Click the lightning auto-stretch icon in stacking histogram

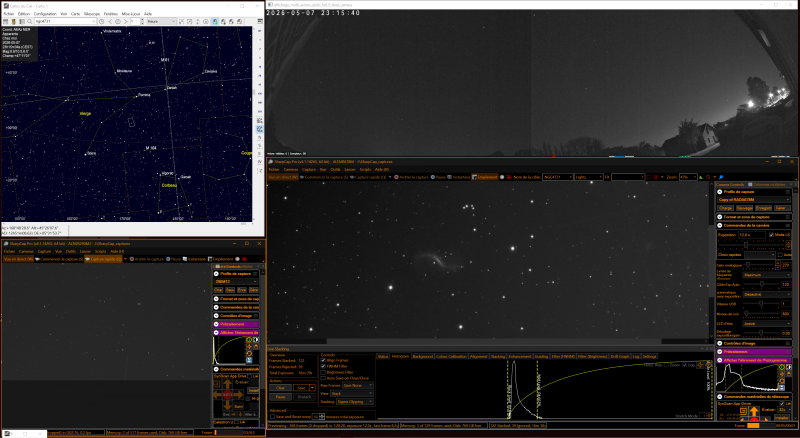(x=699, y=365)
